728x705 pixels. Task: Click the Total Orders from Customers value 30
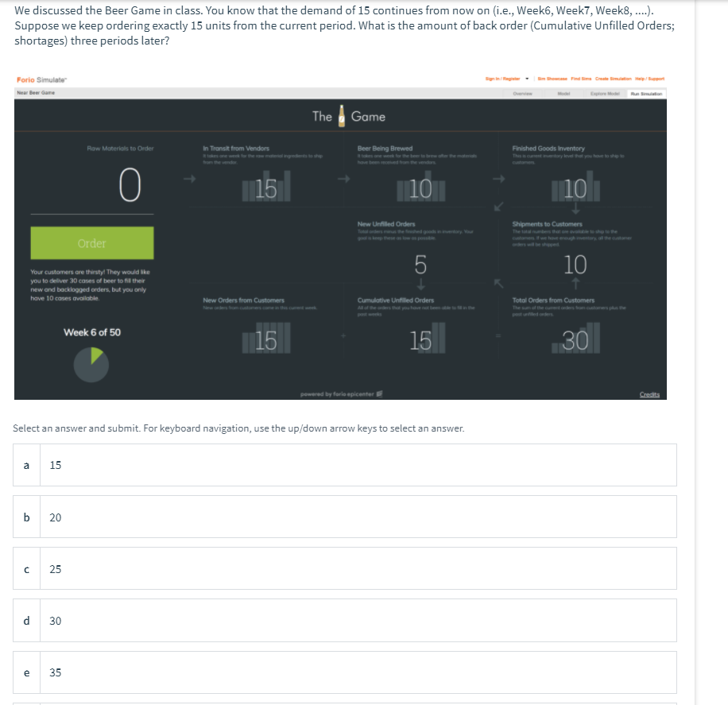(x=575, y=340)
